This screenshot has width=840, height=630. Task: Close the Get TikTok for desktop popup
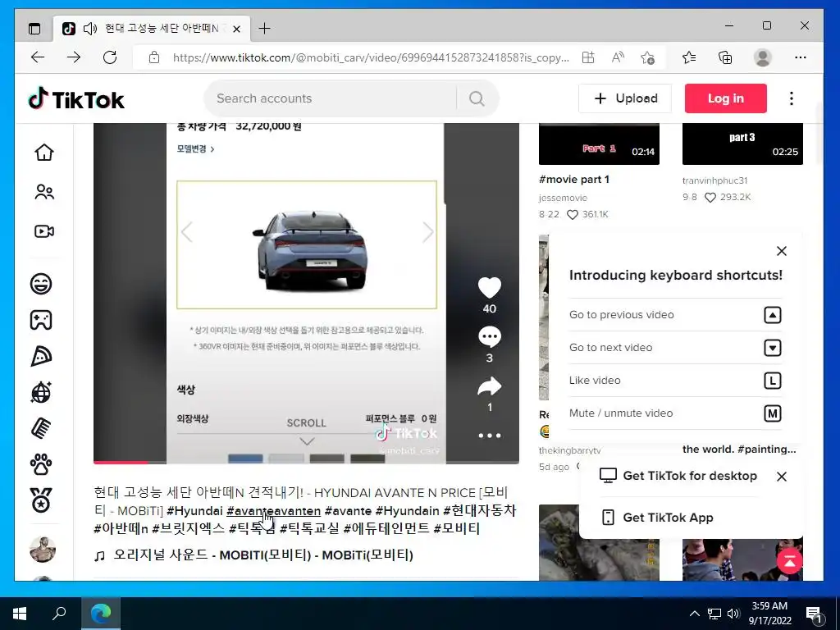(782, 477)
